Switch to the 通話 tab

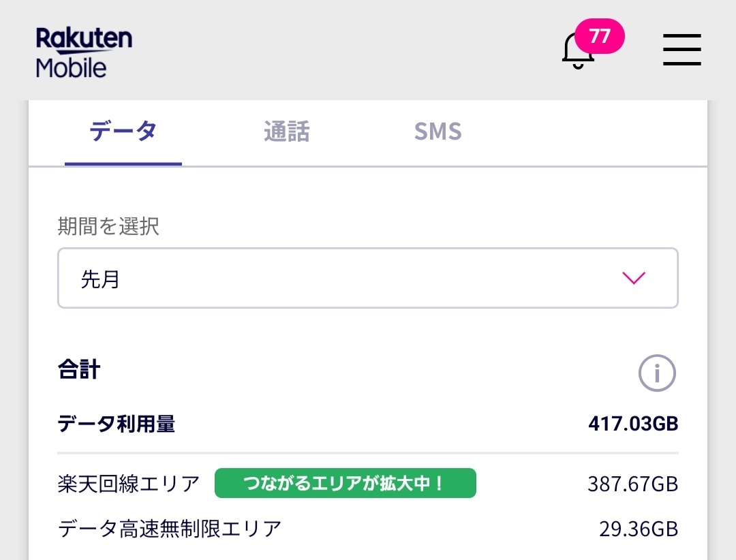click(x=286, y=131)
